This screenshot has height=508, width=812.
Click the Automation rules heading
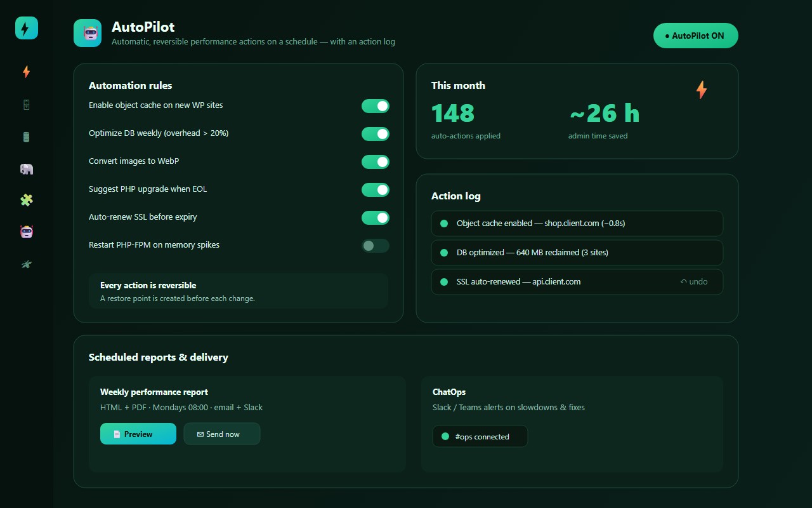131,86
